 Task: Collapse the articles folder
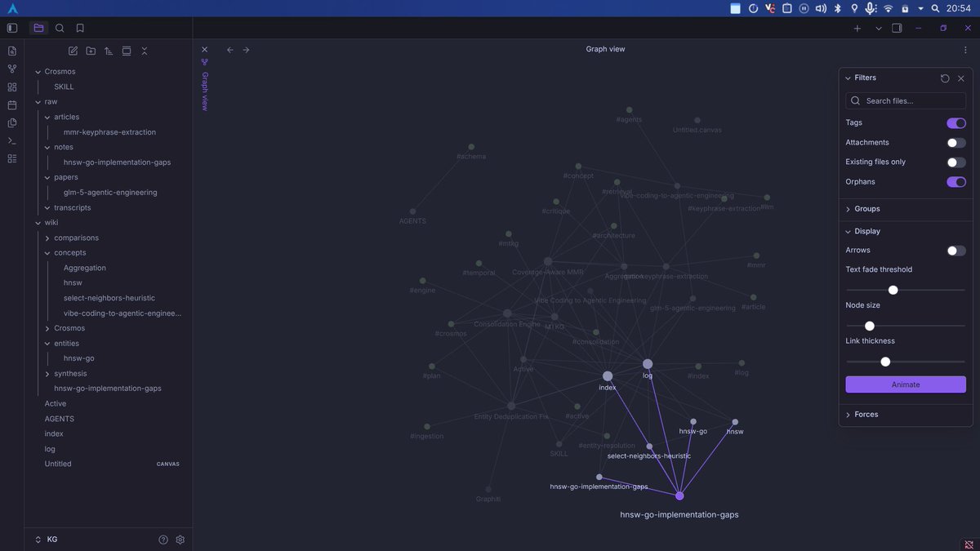47,117
